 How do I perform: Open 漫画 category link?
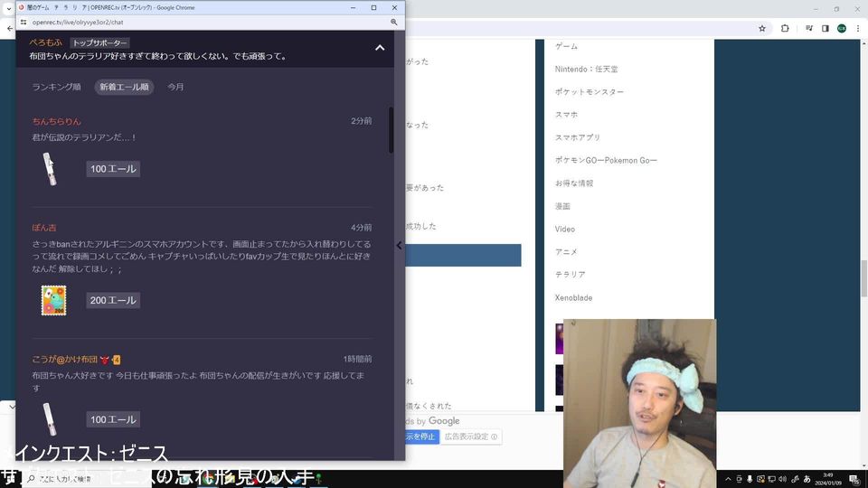pos(562,206)
